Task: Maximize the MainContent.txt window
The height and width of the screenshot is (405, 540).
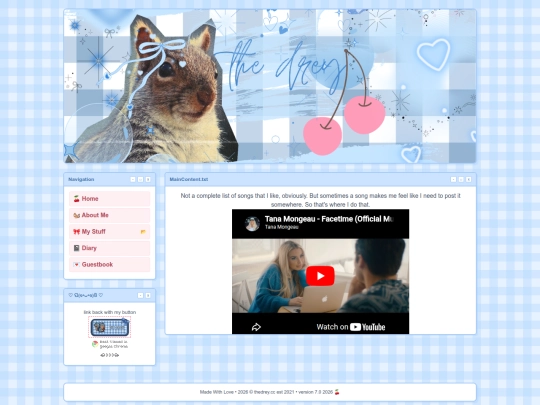Action: [461, 179]
